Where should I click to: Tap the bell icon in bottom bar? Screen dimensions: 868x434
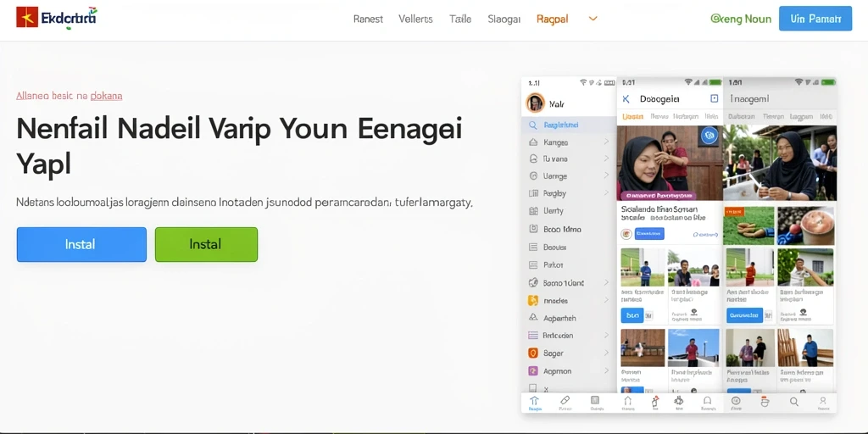707,403
